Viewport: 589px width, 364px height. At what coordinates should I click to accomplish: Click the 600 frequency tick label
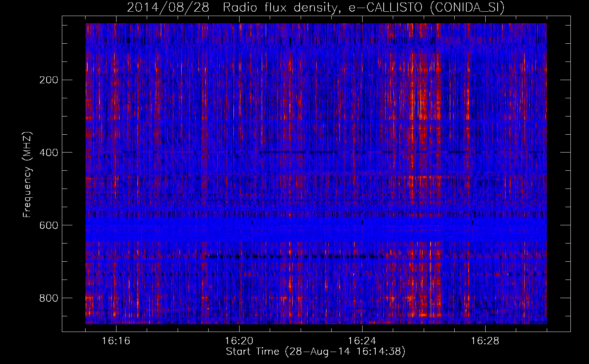(48, 226)
